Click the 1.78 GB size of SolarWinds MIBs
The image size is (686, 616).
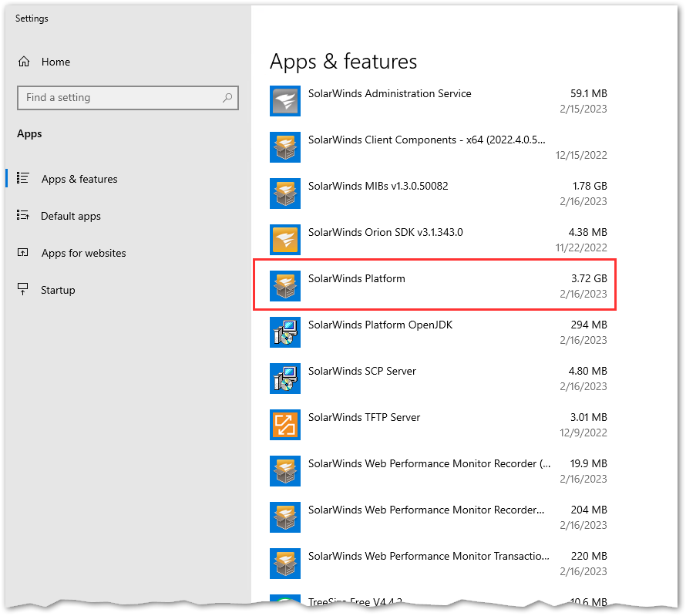(590, 186)
